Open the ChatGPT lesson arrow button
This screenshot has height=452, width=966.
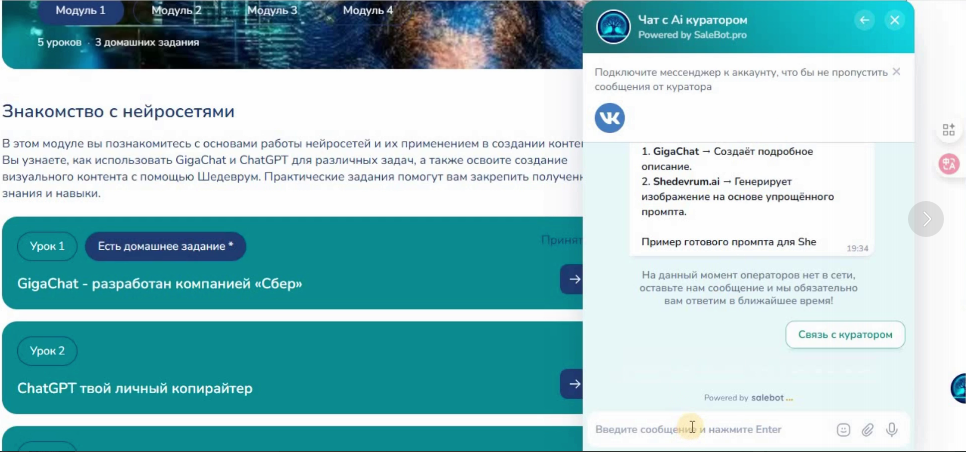click(x=572, y=384)
